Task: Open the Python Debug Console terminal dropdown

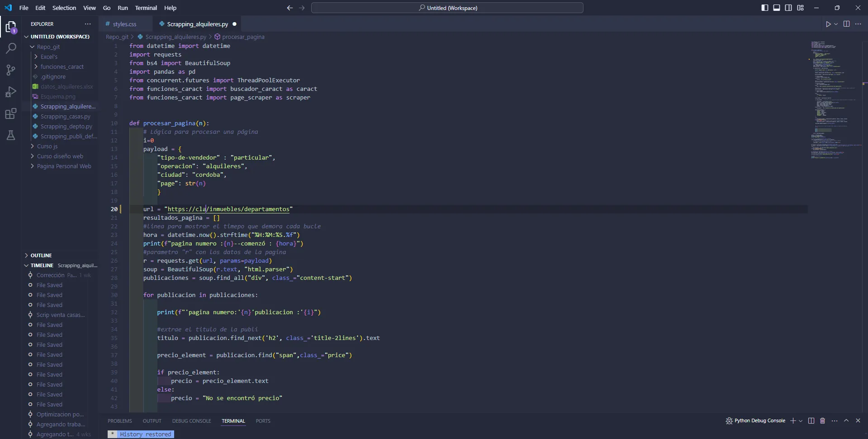Action: [800, 420]
